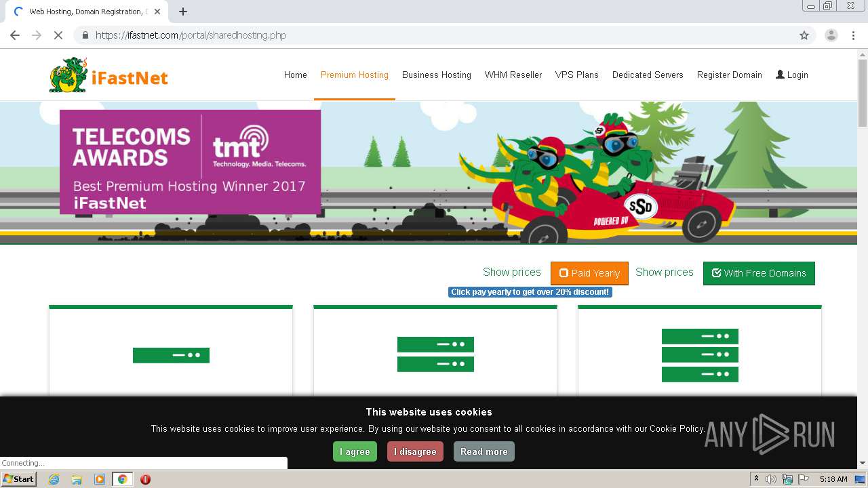View site info via padlock icon
Viewport: 868px width, 488px height.
coord(85,35)
